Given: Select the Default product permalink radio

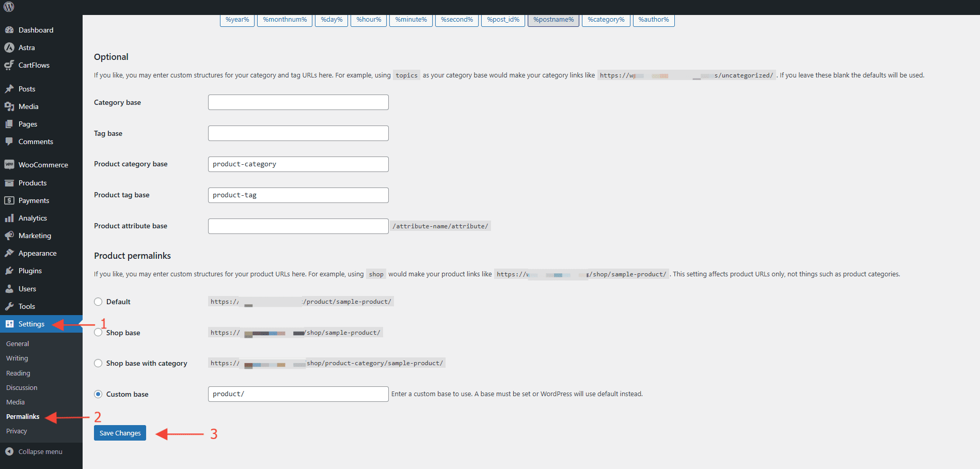Looking at the screenshot, I should pos(98,302).
